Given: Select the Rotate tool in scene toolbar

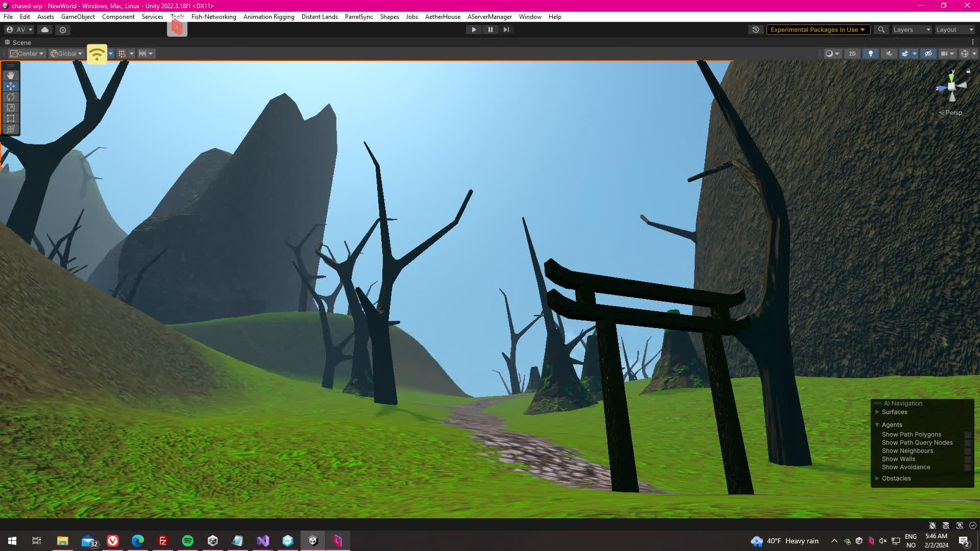Looking at the screenshot, I should (x=11, y=97).
